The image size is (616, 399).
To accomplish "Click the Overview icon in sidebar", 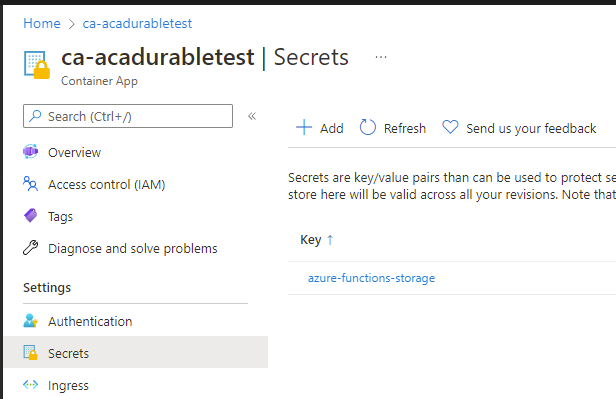I will pyautogui.click(x=31, y=152).
